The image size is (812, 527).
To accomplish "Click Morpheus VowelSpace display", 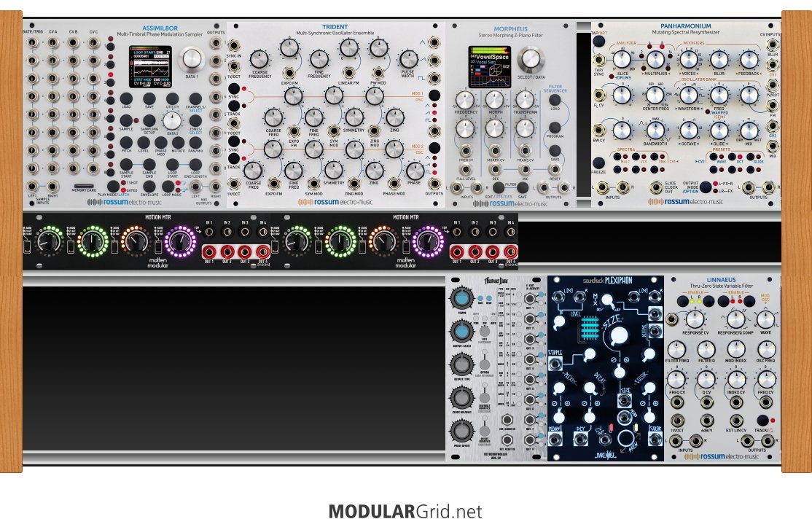I will point(490,67).
